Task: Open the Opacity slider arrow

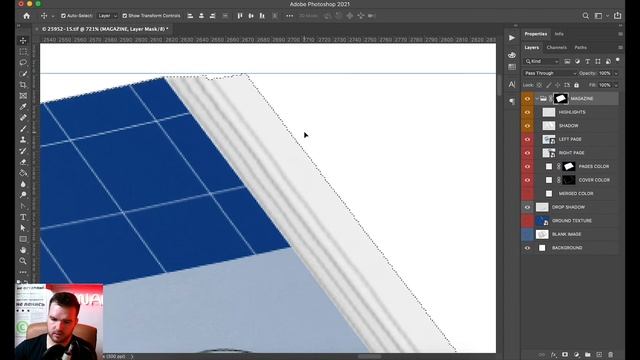Action: [x=616, y=73]
